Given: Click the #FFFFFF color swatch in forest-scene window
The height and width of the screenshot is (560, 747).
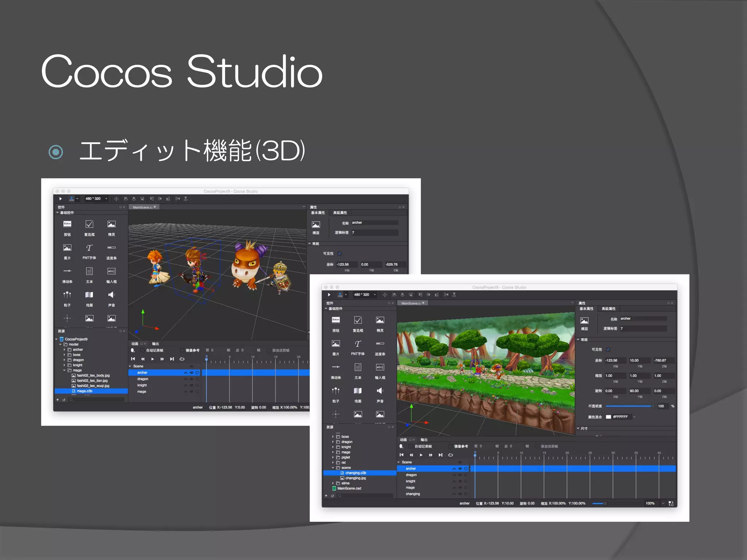Looking at the screenshot, I should point(608,417).
